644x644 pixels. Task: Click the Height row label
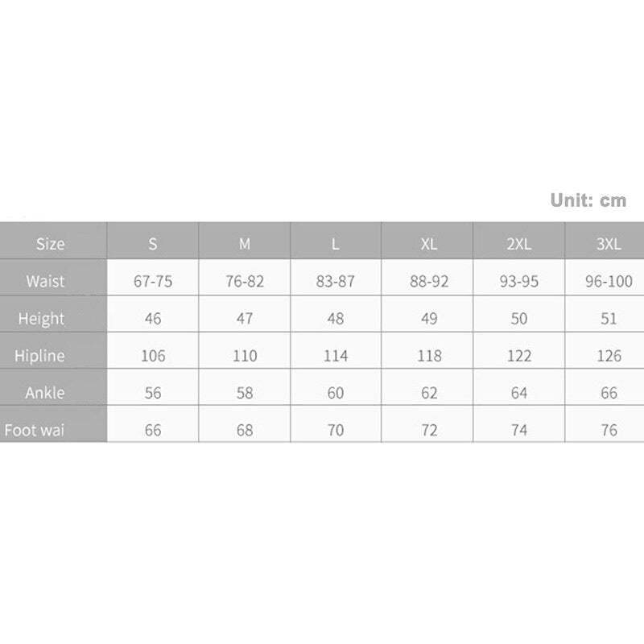[x=41, y=319]
